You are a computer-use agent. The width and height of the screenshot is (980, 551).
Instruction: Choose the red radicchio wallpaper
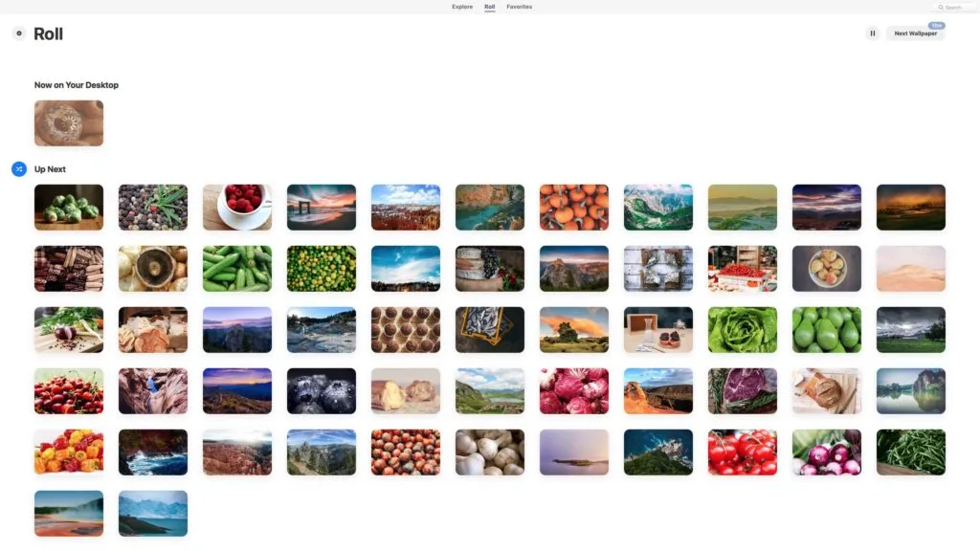tap(574, 391)
